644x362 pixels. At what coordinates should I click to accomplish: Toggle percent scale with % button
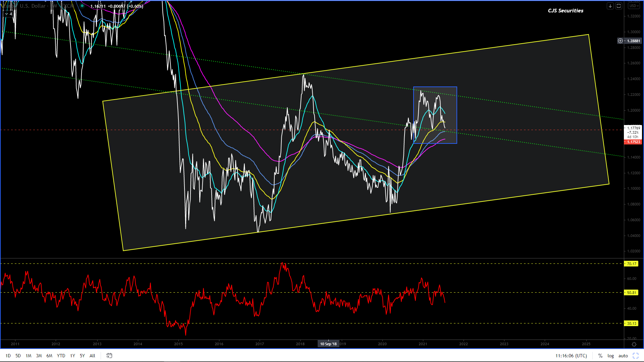[x=600, y=356]
